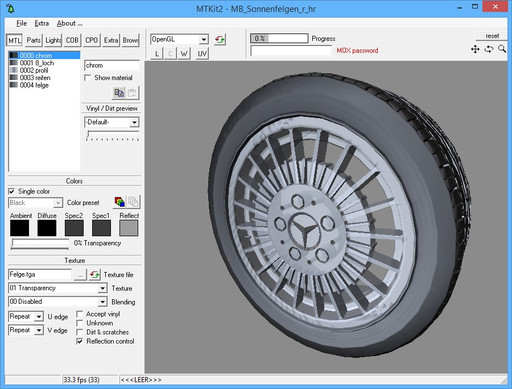Viewport: 512px width, 389px height.
Task: Select material 0001 8_loch in list
Action: pyautogui.click(x=44, y=63)
